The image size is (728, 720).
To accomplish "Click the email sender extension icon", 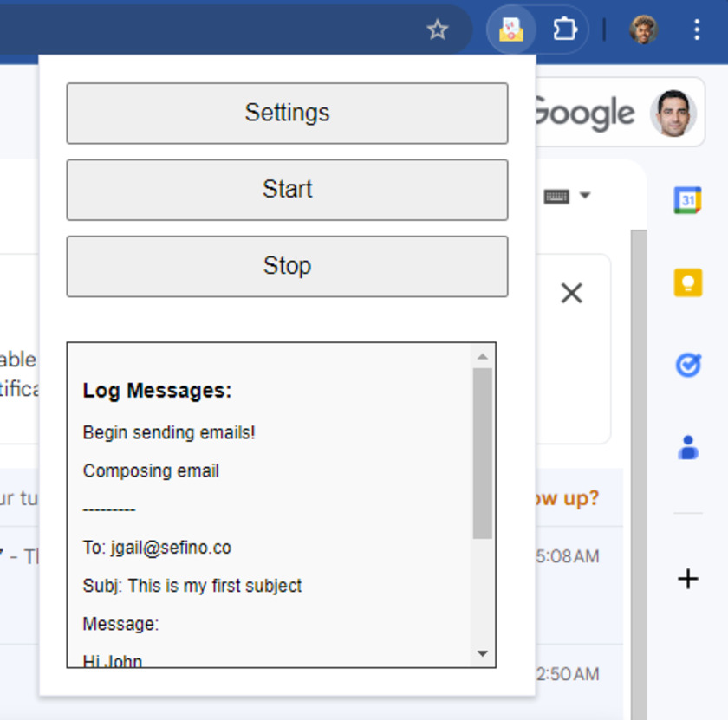I will point(510,29).
